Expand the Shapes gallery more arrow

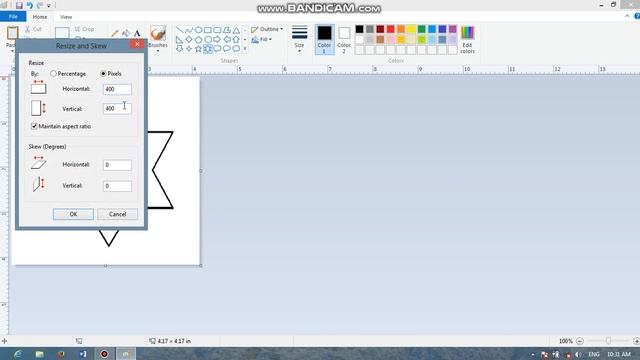pos(245,49)
